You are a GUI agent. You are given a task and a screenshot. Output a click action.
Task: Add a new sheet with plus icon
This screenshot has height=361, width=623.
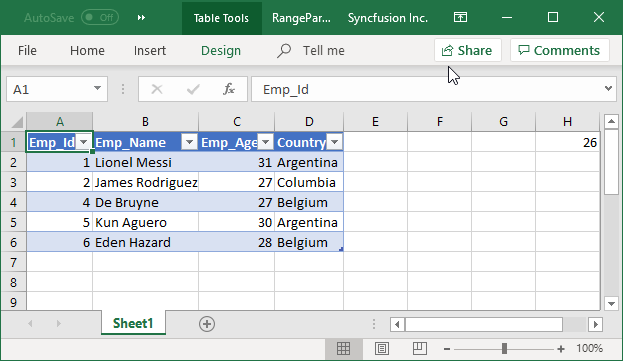[x=207, y=324]
